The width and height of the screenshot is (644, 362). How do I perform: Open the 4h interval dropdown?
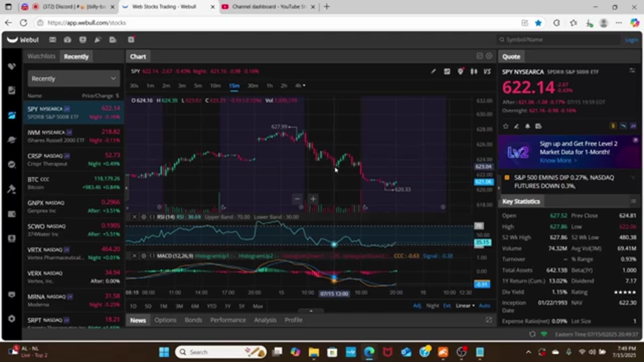point(300,85)
